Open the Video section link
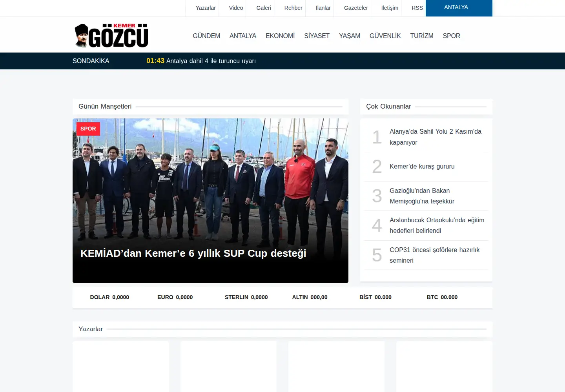Screen dimensions: 565x392 point(236,8)
